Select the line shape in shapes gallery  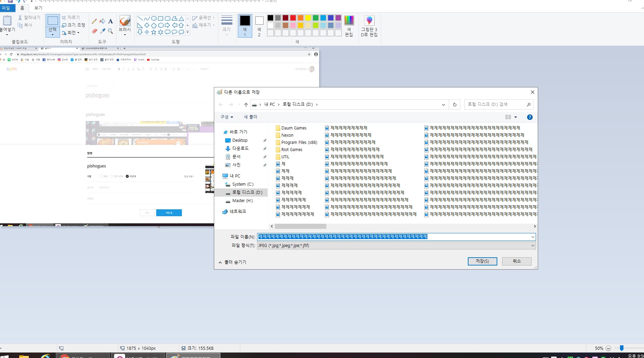coord(140,18)
